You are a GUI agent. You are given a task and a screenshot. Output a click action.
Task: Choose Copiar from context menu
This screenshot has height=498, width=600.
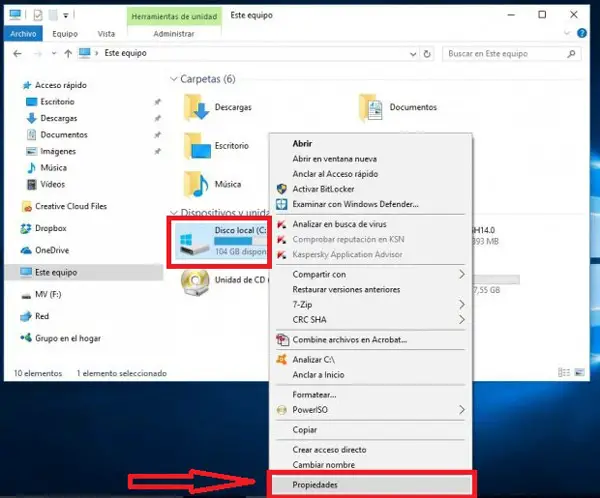[x=305, y=430]
